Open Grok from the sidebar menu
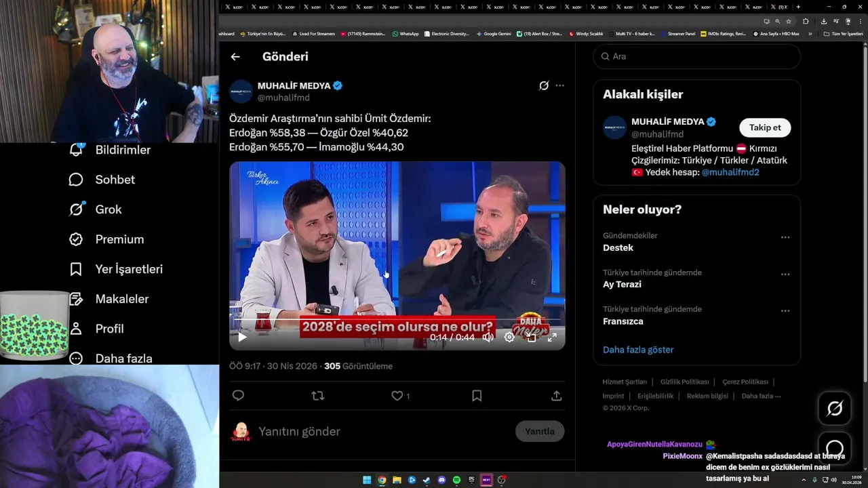The image size is (868, 488). tap(95, 209)
